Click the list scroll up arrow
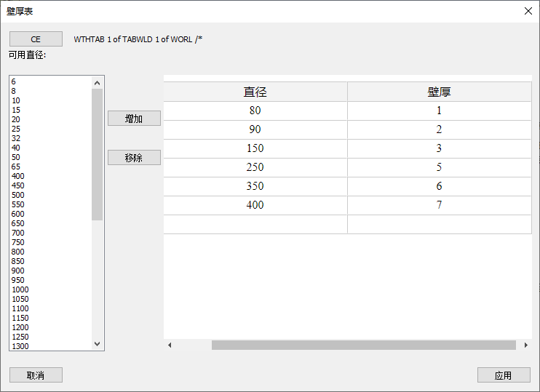This screenshot has width=540, height=392. coord(97,82)
